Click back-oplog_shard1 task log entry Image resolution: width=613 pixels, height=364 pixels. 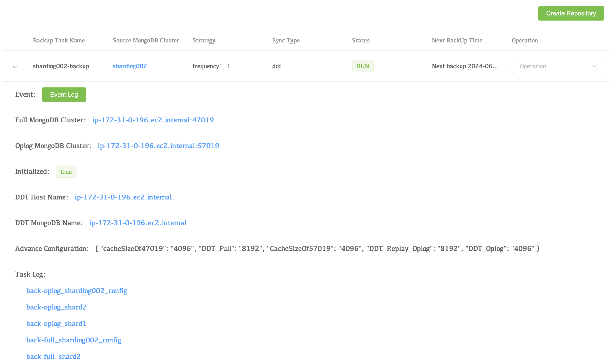pos(56,323)
